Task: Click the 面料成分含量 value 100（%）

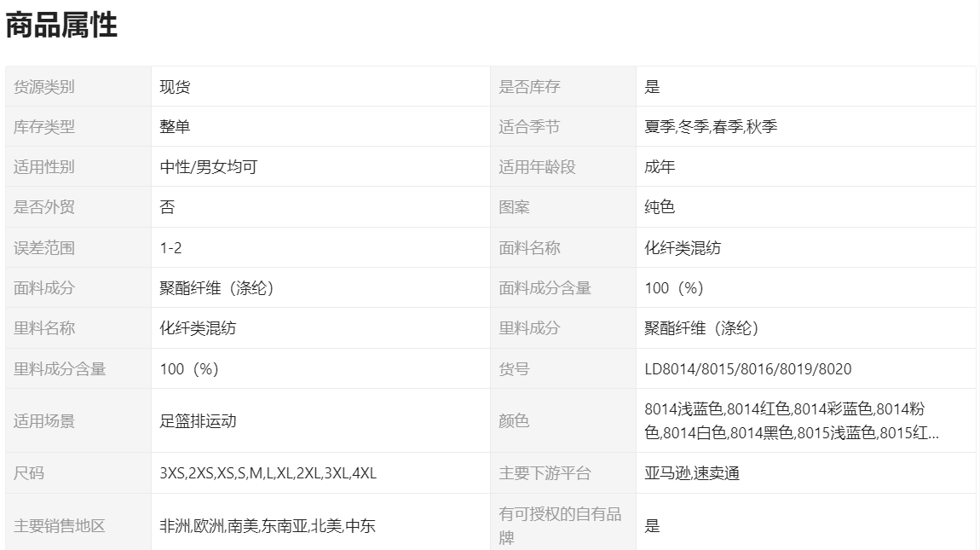Action: (x=674, y=288)
